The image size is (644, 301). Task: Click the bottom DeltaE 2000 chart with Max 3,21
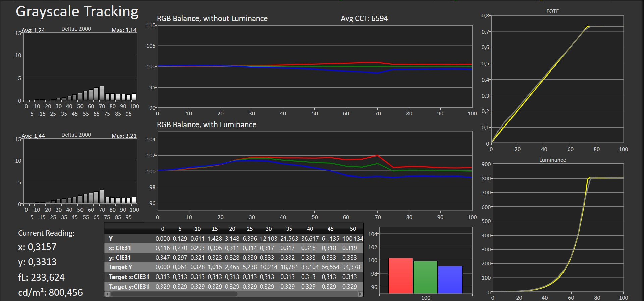click(x=80, y=170)
